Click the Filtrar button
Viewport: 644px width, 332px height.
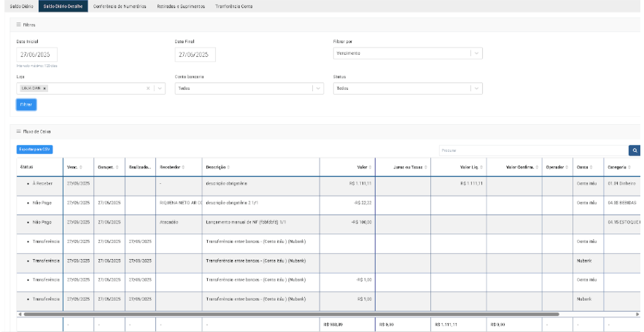[x=26, y=105]
